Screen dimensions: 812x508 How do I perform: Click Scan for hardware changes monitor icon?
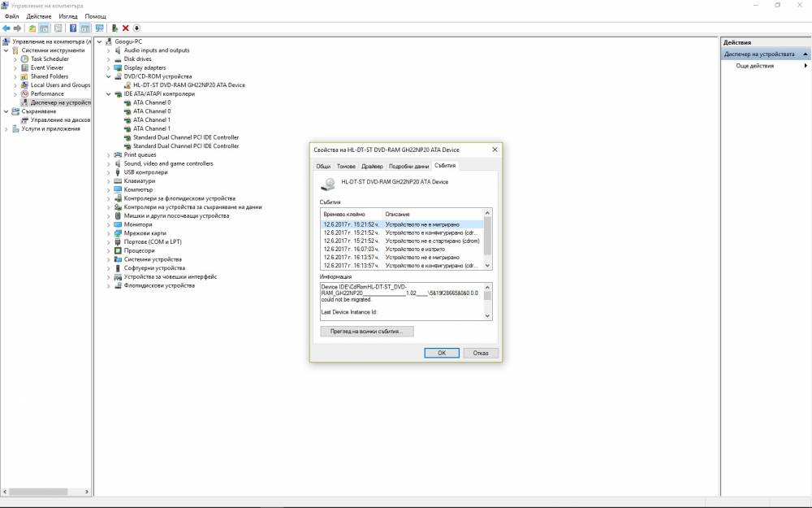point(99,28)
